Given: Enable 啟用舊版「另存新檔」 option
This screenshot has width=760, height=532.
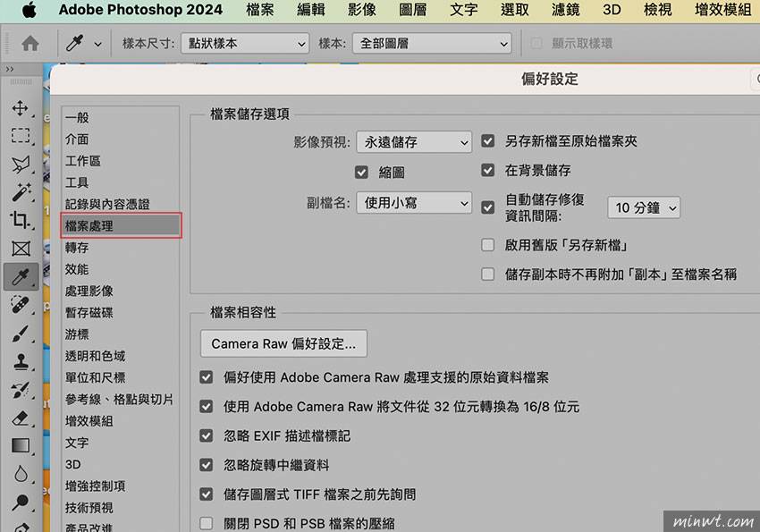Looking at the screenshot, I should (488, 245).
